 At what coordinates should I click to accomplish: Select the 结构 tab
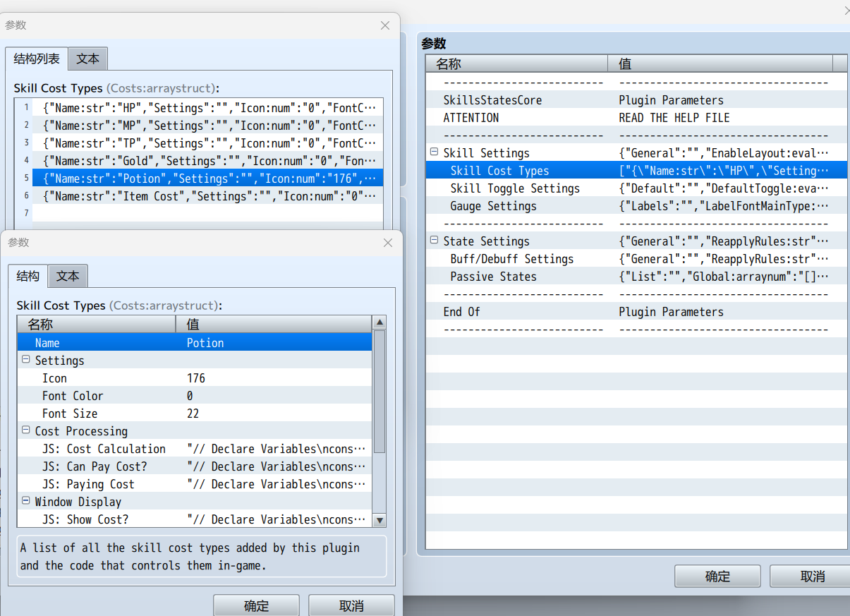pos(28,277)
